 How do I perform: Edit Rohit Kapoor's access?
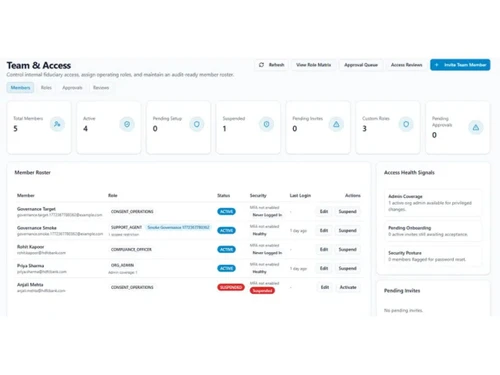(x=324, y=249)
